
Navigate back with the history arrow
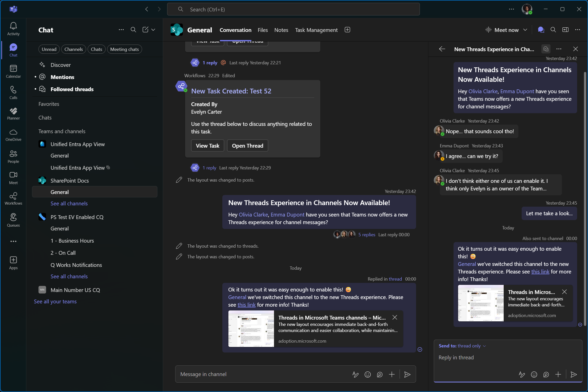[x=147, y=9]
